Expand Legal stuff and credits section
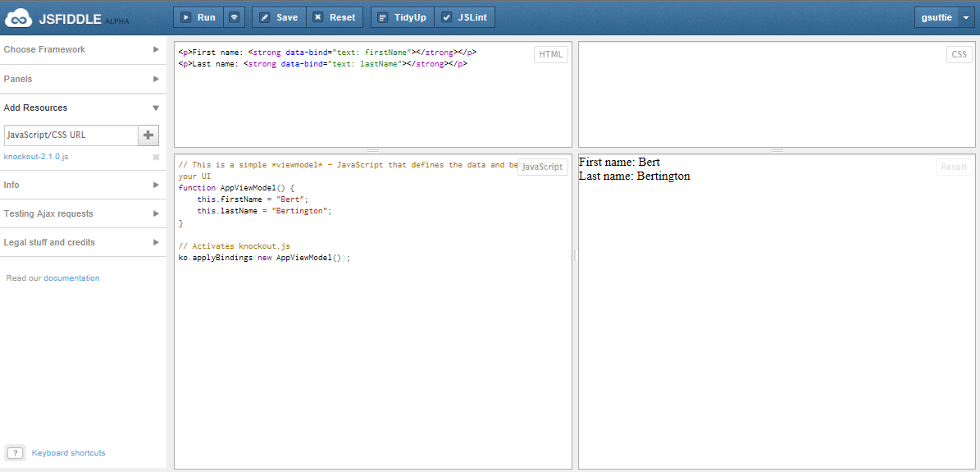The width and height of the screenshot is (980, 472). point(83,242)
